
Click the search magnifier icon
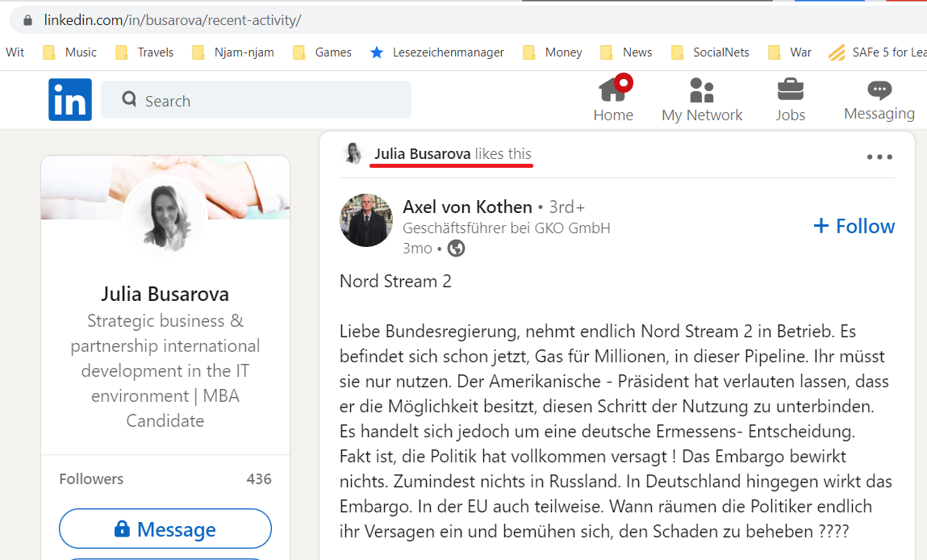pos(129,98)
